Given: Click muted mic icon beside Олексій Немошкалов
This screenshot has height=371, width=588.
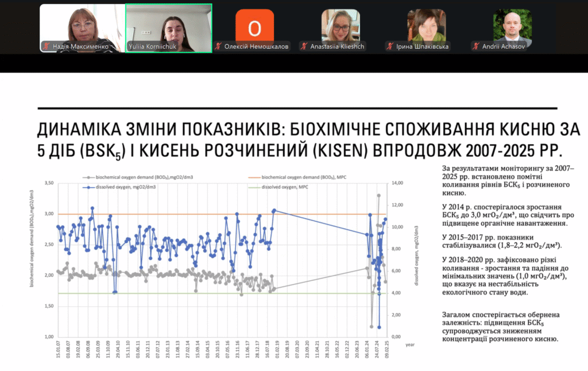Looking at the screenshot, I should 218,46.
